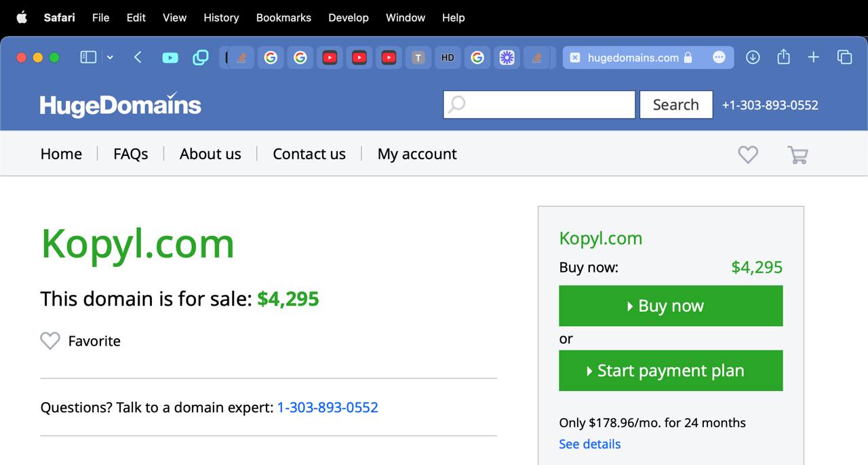Screen dimensions: 868x465
Task: Open the Bookmarks menu
Action: click(283, 18)
